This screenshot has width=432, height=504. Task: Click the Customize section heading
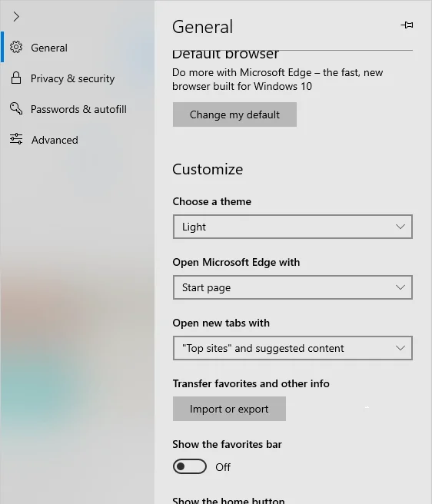(208, 169)
